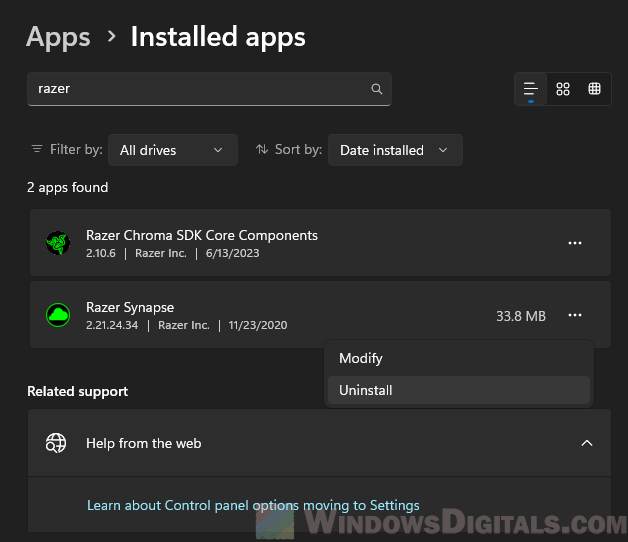This screenshot has width=628, height=542.
Task: Click the filter lines icon
Action: pyautogui.click(x=37, y=149)
